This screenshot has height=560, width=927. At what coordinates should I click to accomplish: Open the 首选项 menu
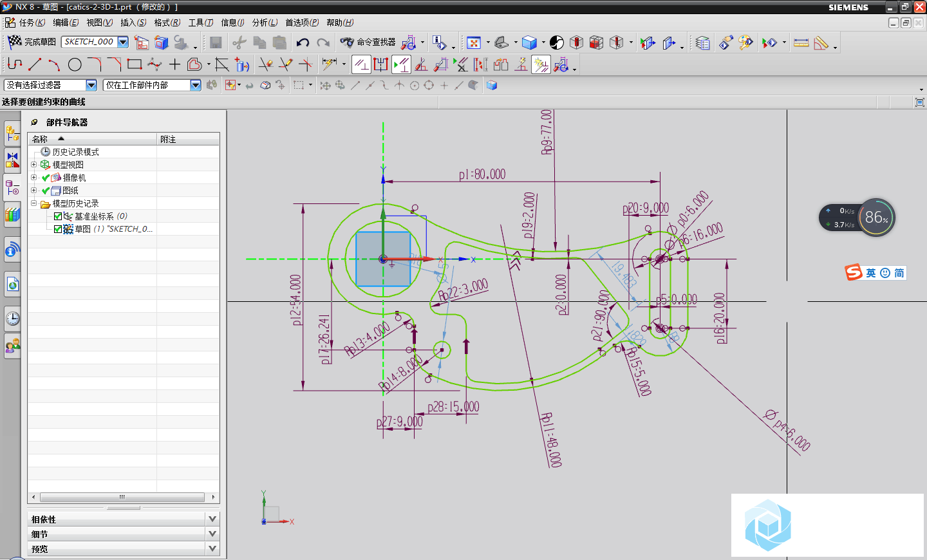[302, 23]
